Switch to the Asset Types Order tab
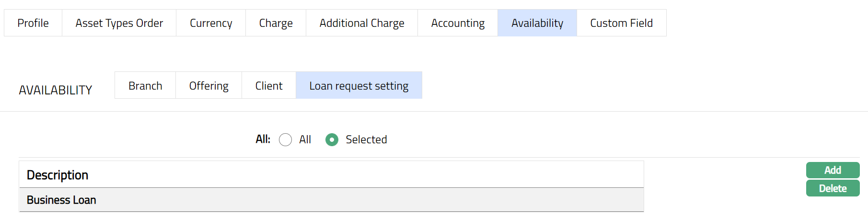This screenshot has width=868, height=219. pos(119,23)
